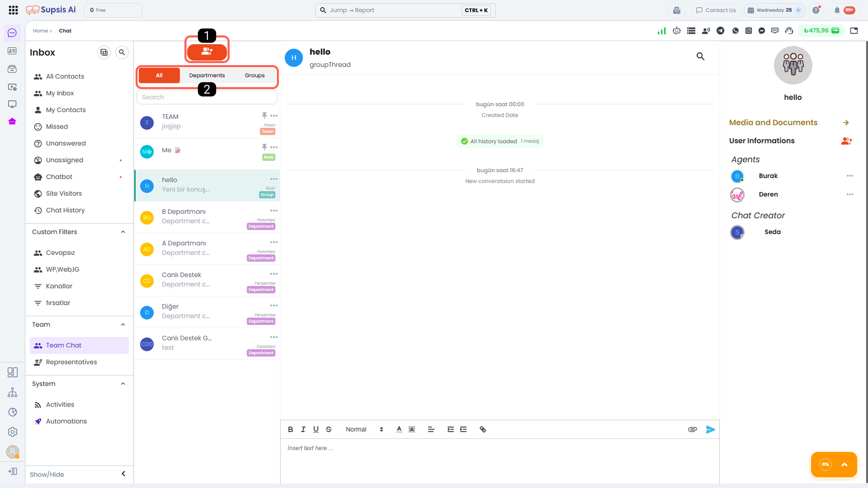Add user via User Informations icon
The image size is (868, 488).
(x=846, y=141)
